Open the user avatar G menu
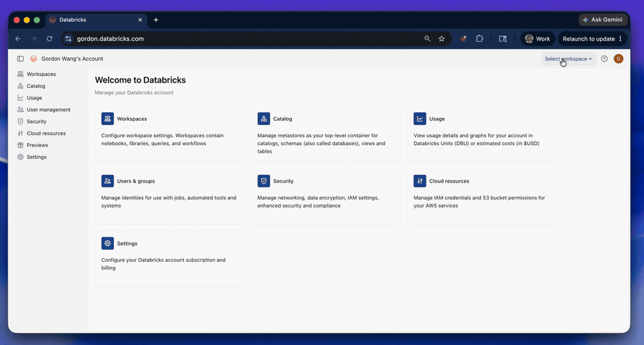This screenshot has height=345, width=644. [618, 59]
